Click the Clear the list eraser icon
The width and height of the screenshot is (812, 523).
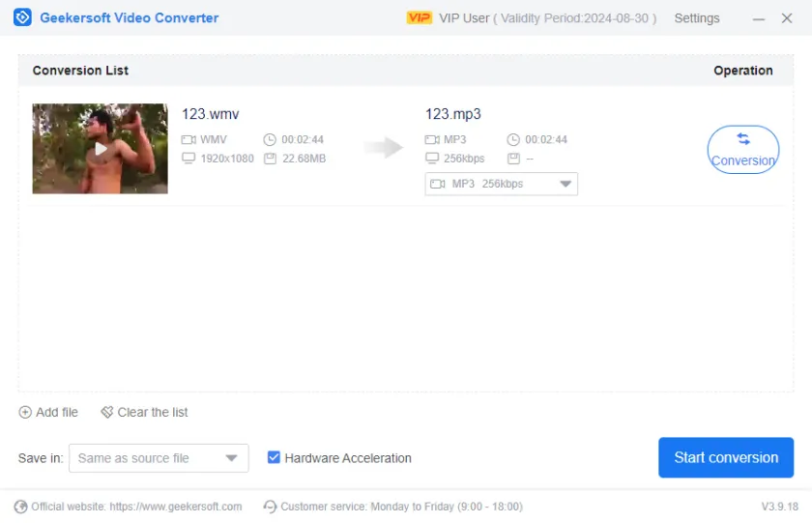(x=106, y=412)
